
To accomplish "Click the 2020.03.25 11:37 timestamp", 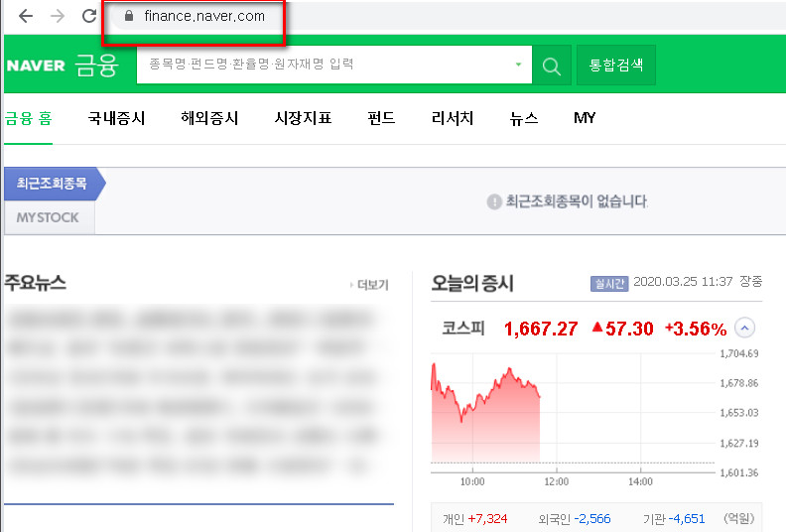I will [x=683, y=282].
